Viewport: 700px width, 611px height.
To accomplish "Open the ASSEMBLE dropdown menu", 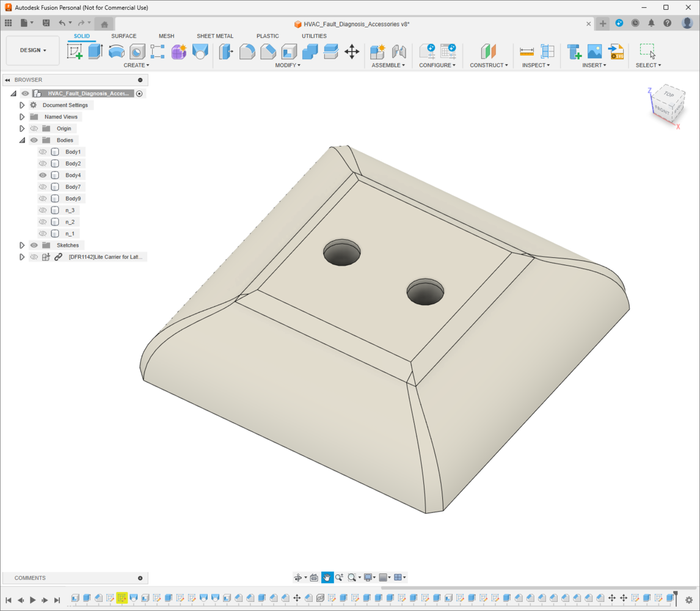I will pyautogui.click(x=388, y=65).
